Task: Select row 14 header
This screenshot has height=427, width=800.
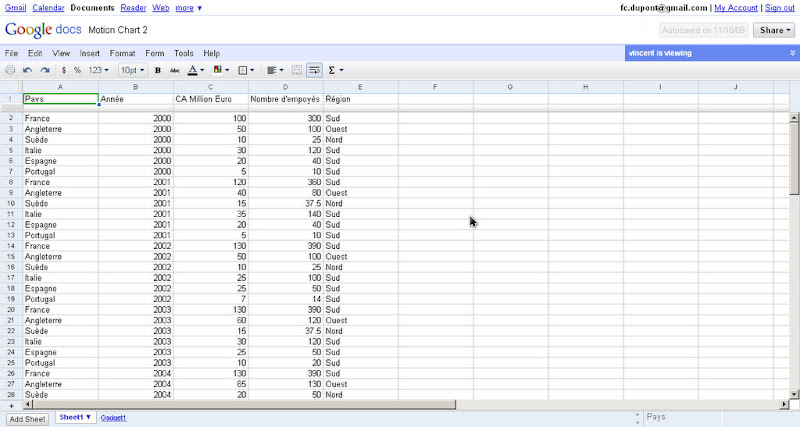Action: coord(11,246)
